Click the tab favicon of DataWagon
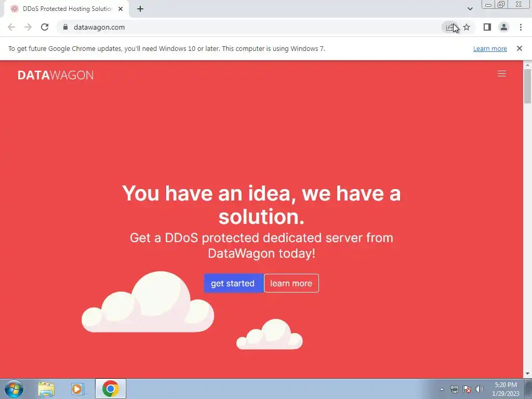 pyautogui.click(x=14, y=9)
